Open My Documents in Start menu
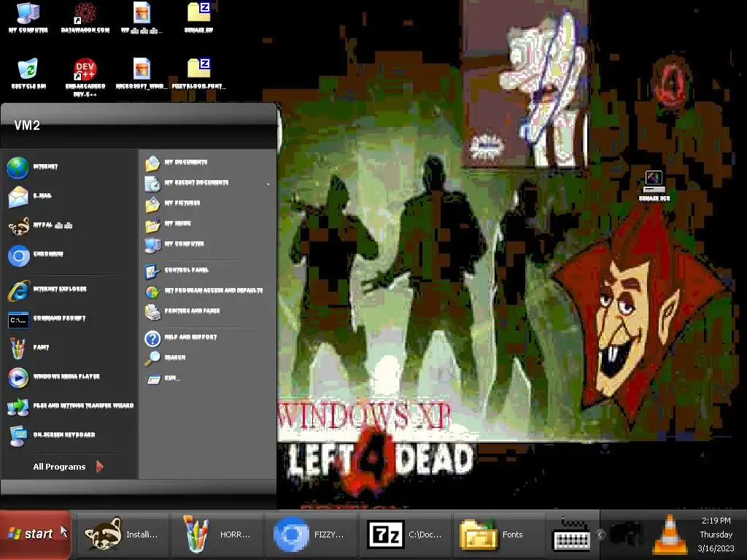 pyautogui.click(x=207, y=163)
